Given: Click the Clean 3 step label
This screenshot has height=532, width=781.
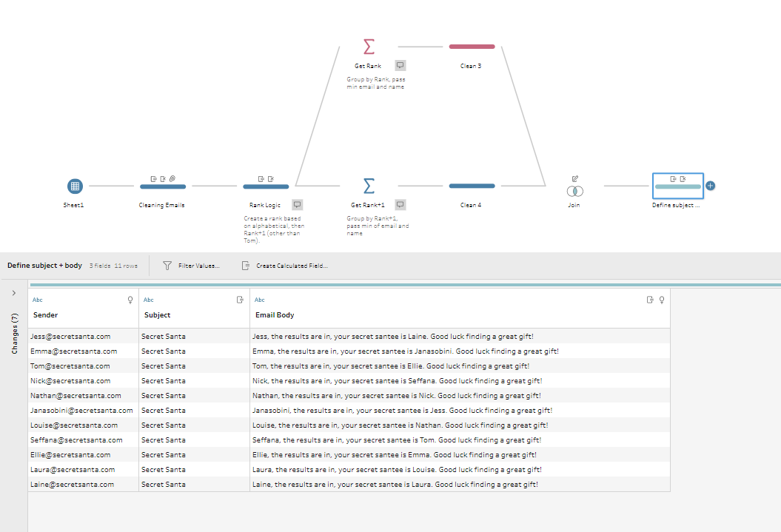Looking at the screenshot, I should pyautogui.click(x=471, y=66).
